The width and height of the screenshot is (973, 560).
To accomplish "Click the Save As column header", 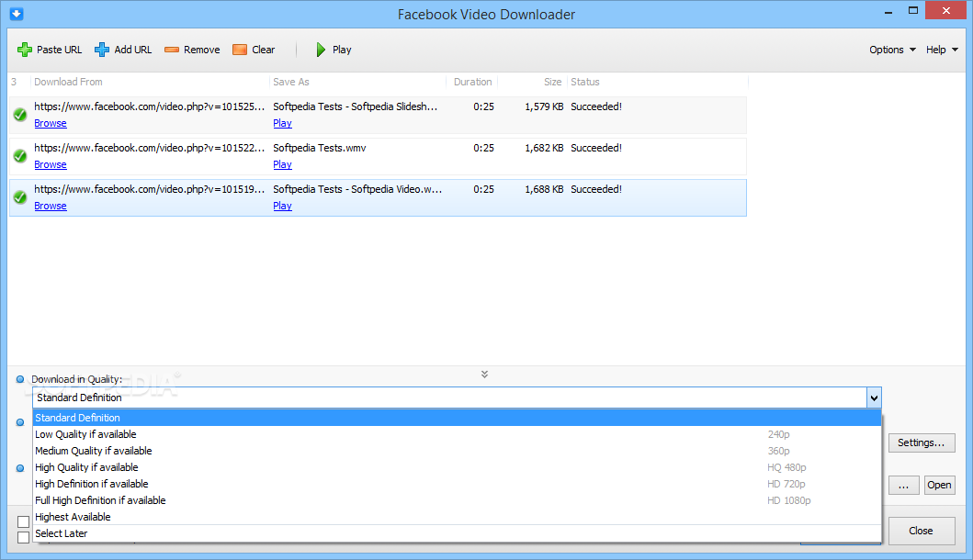I will 291,82.
